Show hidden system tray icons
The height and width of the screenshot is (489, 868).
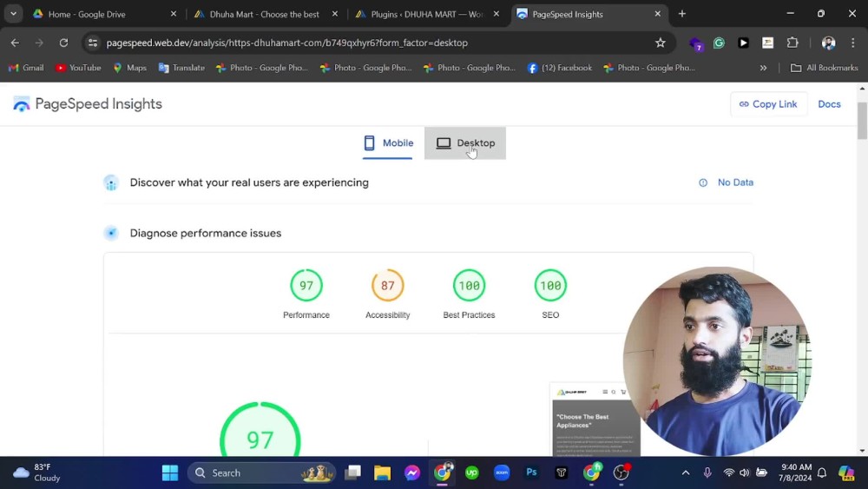click(x=686, y=473)
